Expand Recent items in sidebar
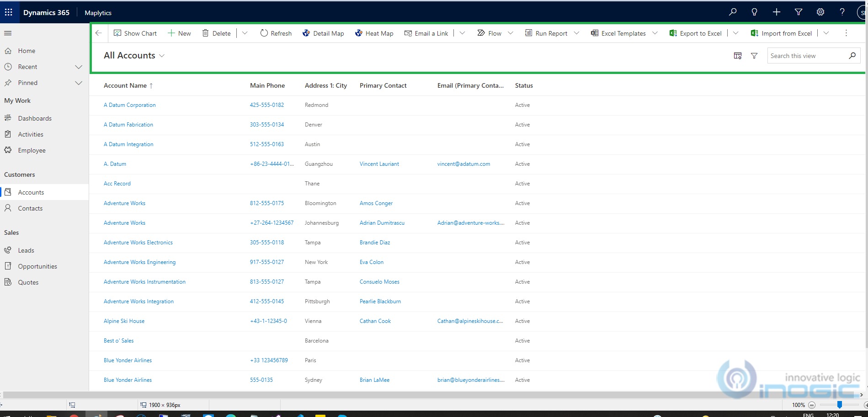Viewport: 868px width, 417px height. point(79,67)
